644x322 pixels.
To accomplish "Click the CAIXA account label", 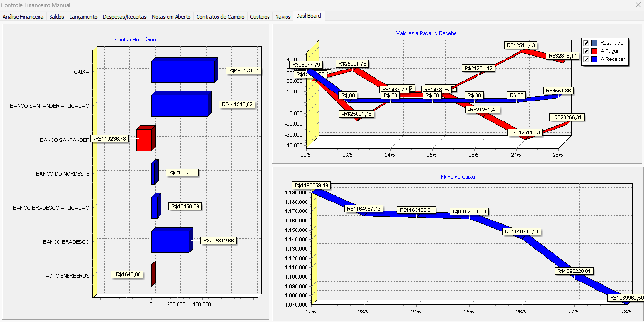I will pyautogui.click(x=81, y=72).
